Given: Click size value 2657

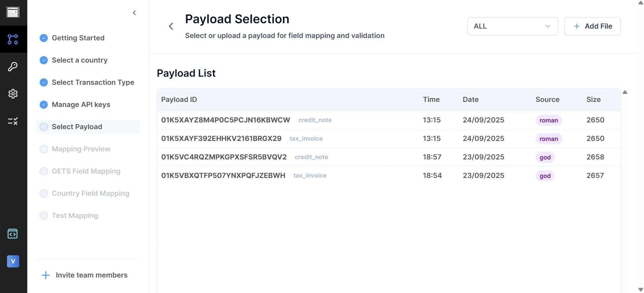Looking at the screenshot, I should [595, 176].
